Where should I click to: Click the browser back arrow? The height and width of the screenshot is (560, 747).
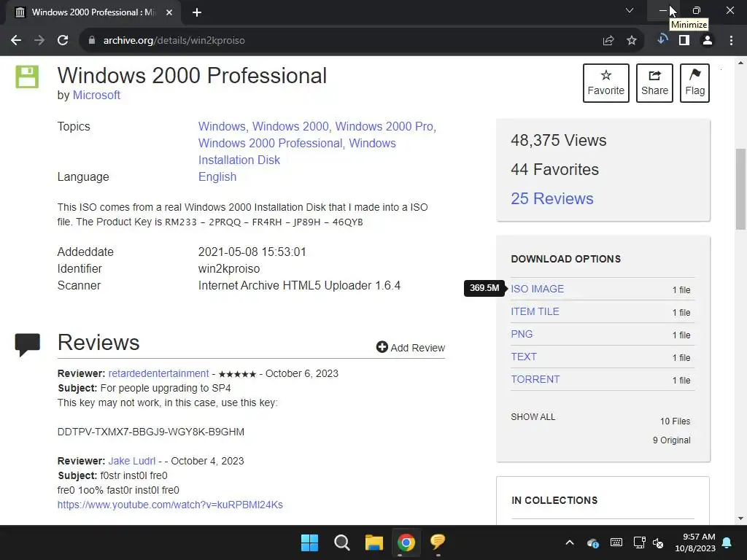16,41
